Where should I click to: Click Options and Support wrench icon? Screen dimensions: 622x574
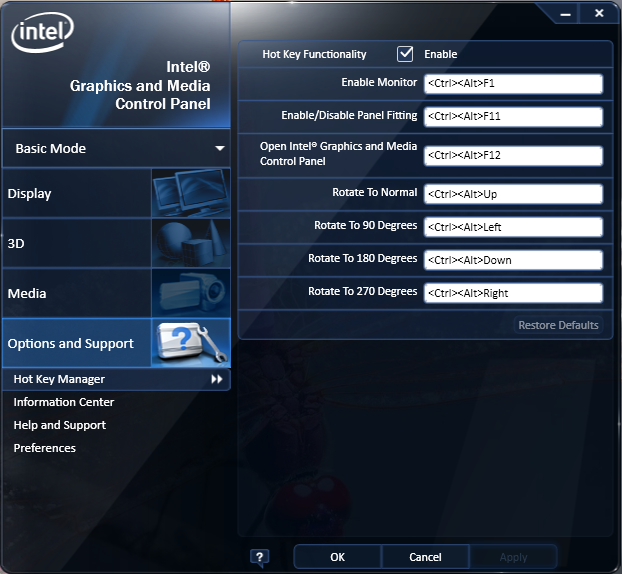(191, 342)
